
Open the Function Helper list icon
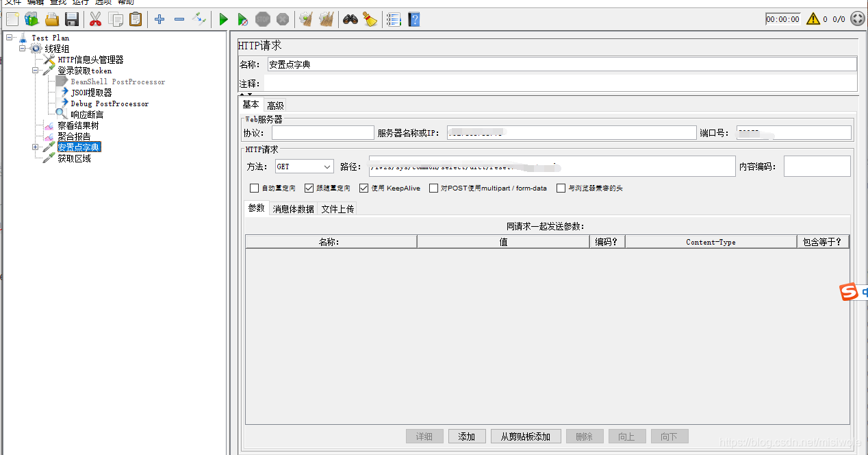394,19
